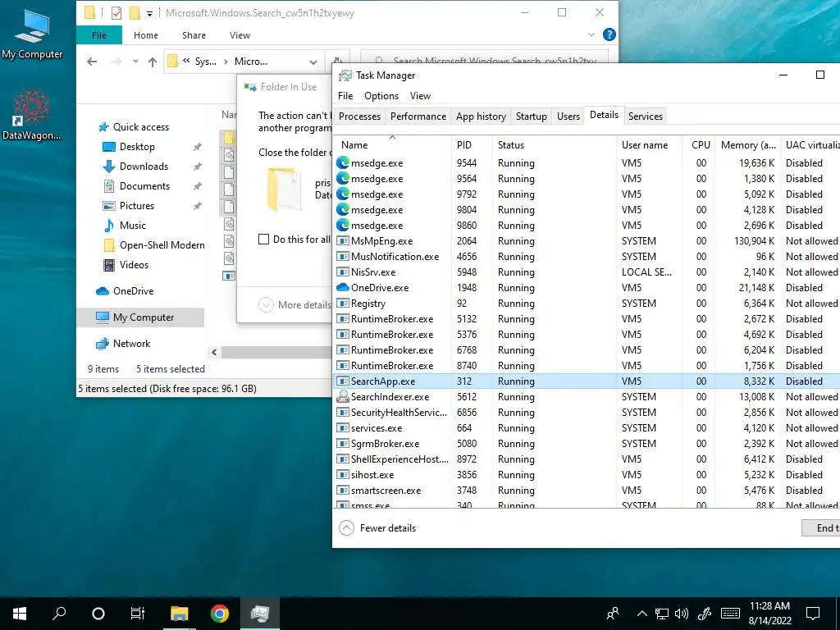The image size is (840, 630).
Task: Switch to the Services tab
Action: click(646, 116)
